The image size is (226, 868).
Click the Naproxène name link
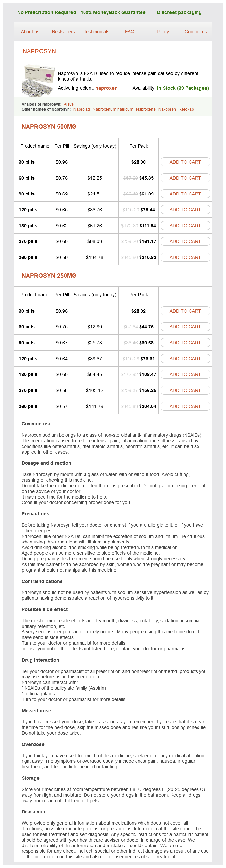(x=146, y=109)
